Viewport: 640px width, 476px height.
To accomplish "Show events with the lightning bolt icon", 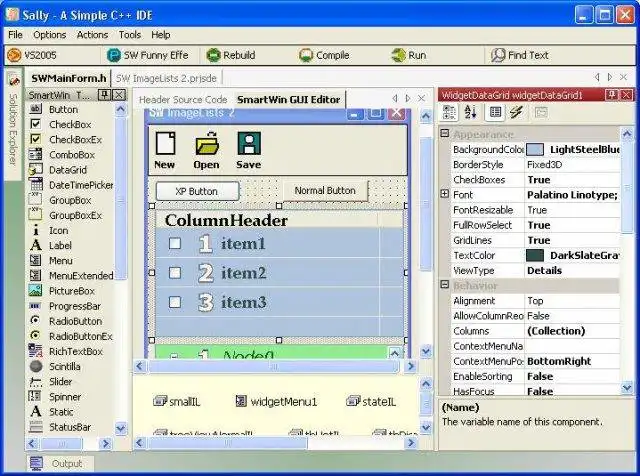I will pyautogui.click(x=516, y=112).
